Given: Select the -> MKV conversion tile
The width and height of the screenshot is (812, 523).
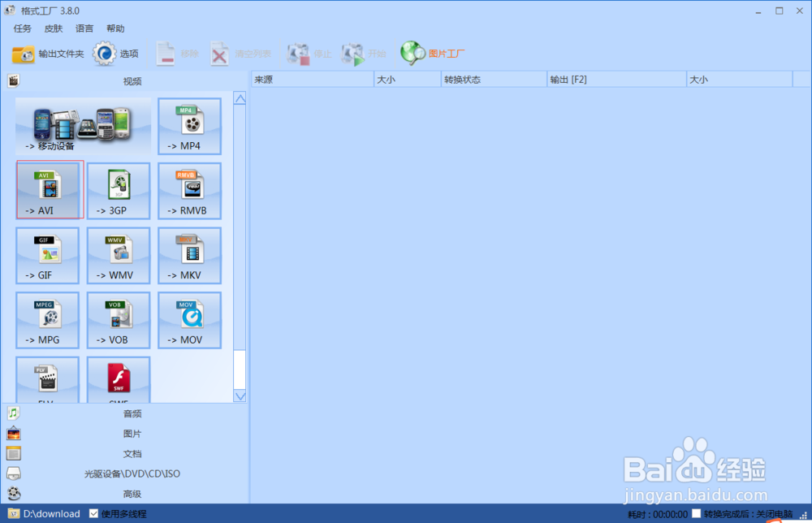Looking at the screenshot, I should coord(189,255).
